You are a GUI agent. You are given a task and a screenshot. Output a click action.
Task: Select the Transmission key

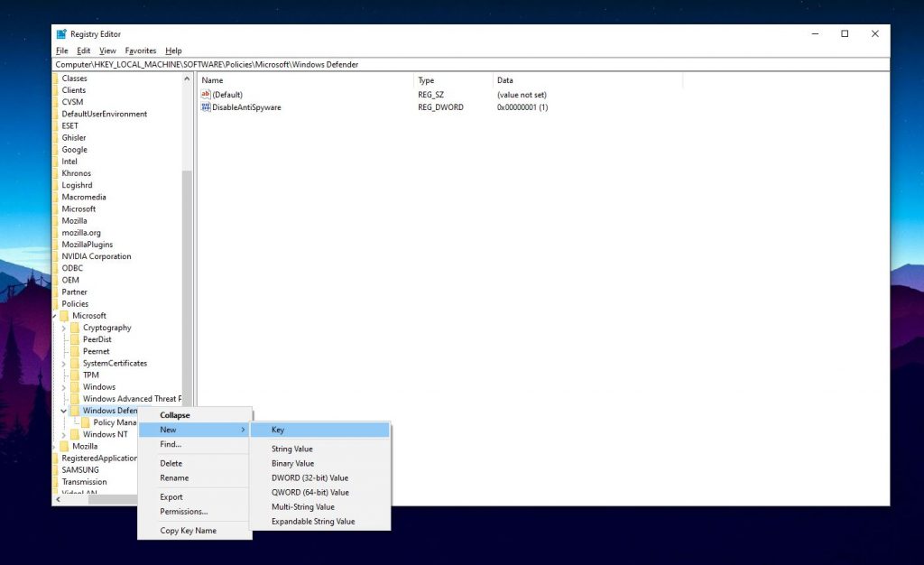tap(84, 482)
